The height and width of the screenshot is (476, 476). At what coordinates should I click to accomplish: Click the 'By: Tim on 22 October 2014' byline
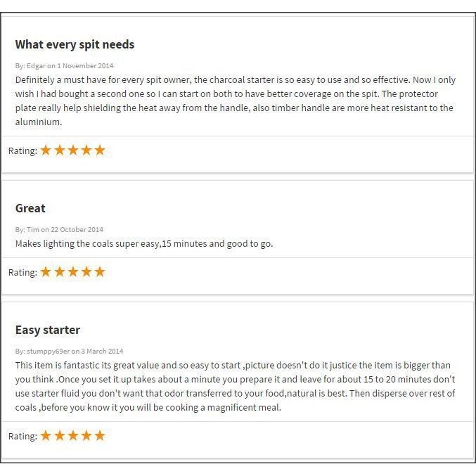coord(59,229)
